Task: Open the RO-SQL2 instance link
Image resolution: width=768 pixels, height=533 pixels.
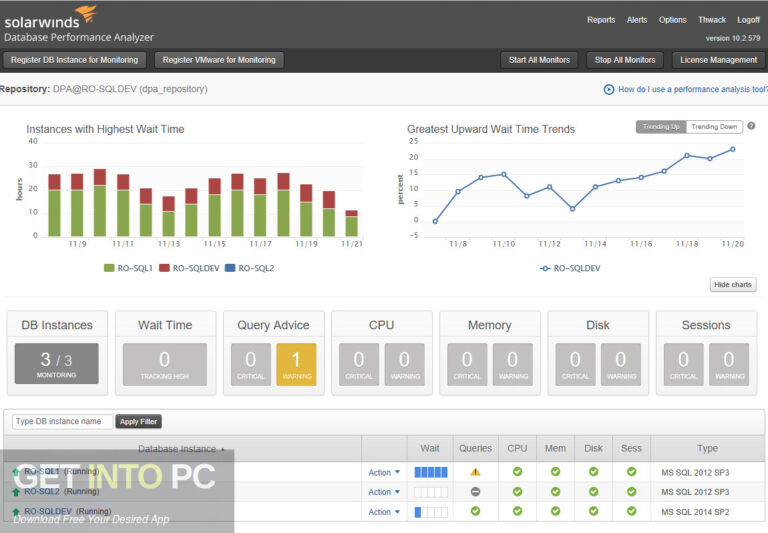Action: 42,491
